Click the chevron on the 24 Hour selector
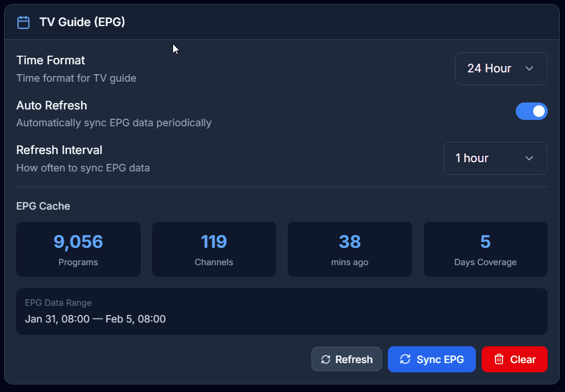This screenshot has height=392, width=565. coord(529,68)
